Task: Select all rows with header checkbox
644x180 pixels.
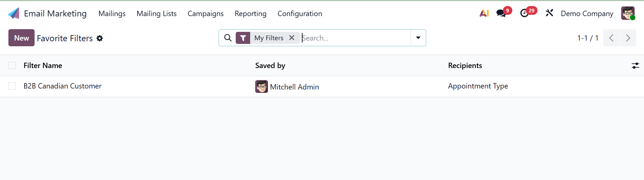Action: coord(12,66)
